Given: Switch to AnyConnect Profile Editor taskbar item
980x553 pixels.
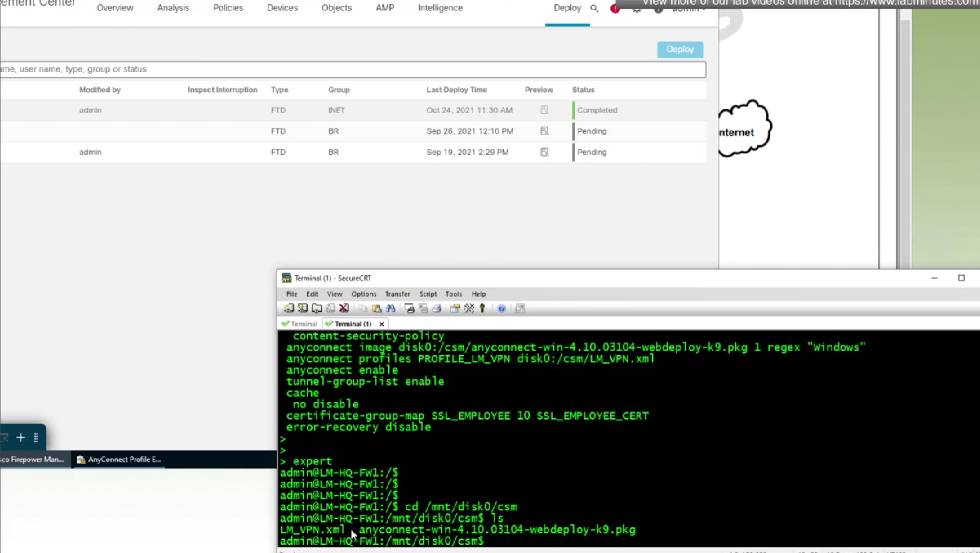Looking at the screenshot, I should point(120,460).
